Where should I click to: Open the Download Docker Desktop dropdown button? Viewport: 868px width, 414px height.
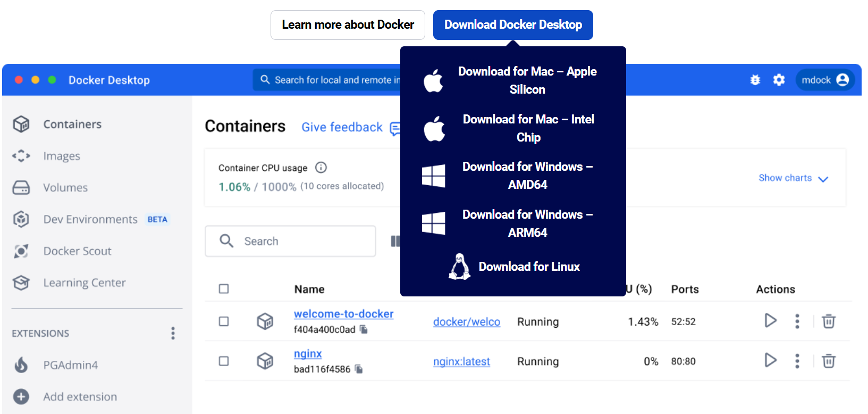[513, 25]
